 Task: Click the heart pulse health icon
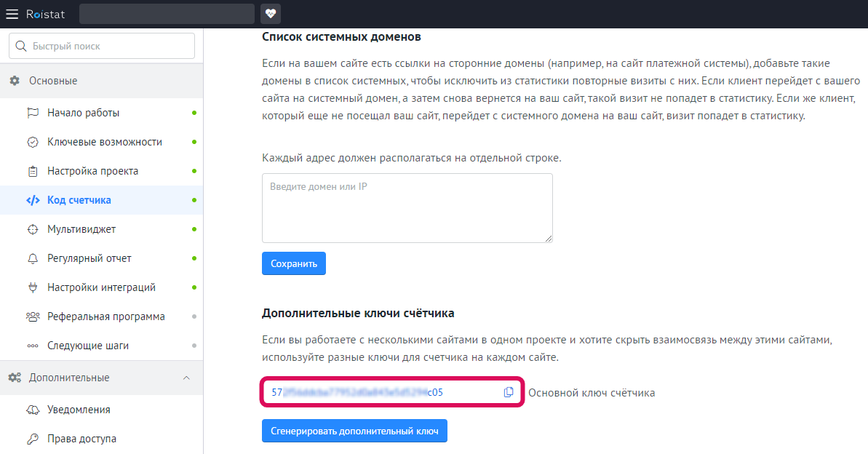click(271, 14)
